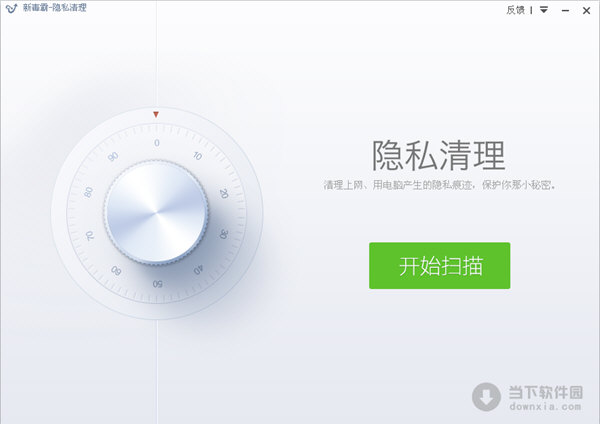
Task: Click the red triangle dial pointer
Action: (156, 114)
